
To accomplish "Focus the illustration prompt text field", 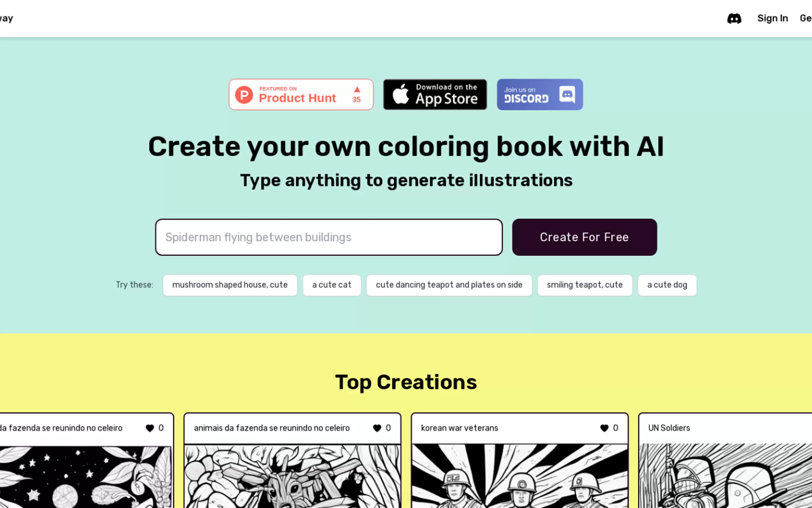I will (x=329, y=237).
